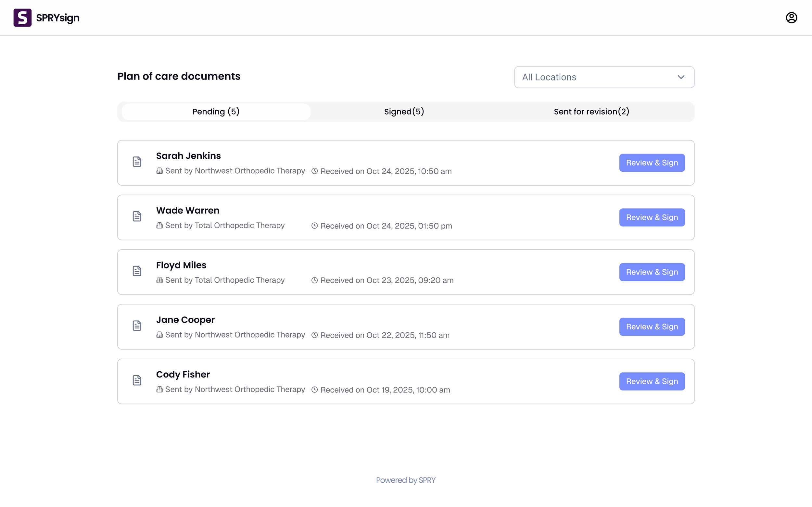Viewport: 812px width, 507px height.
Task: Review & Sign Sarah Jenkins document
Action: point(652,163)
